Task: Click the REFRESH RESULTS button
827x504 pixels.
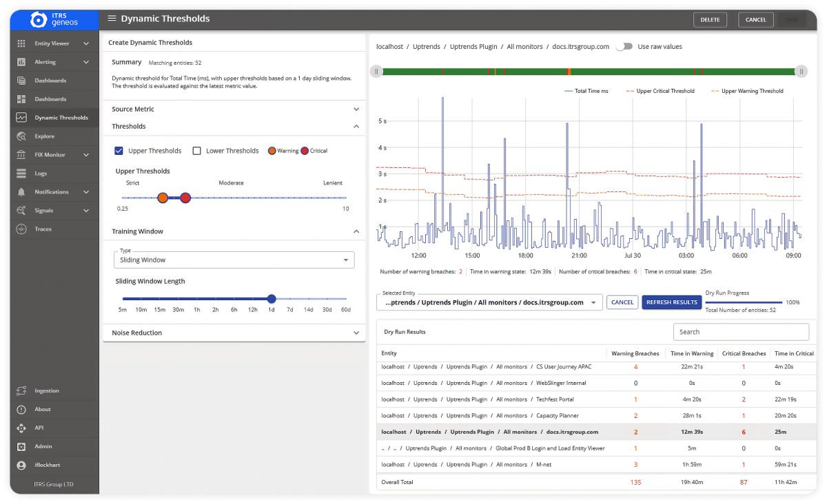Action: (x=671, y=302)
